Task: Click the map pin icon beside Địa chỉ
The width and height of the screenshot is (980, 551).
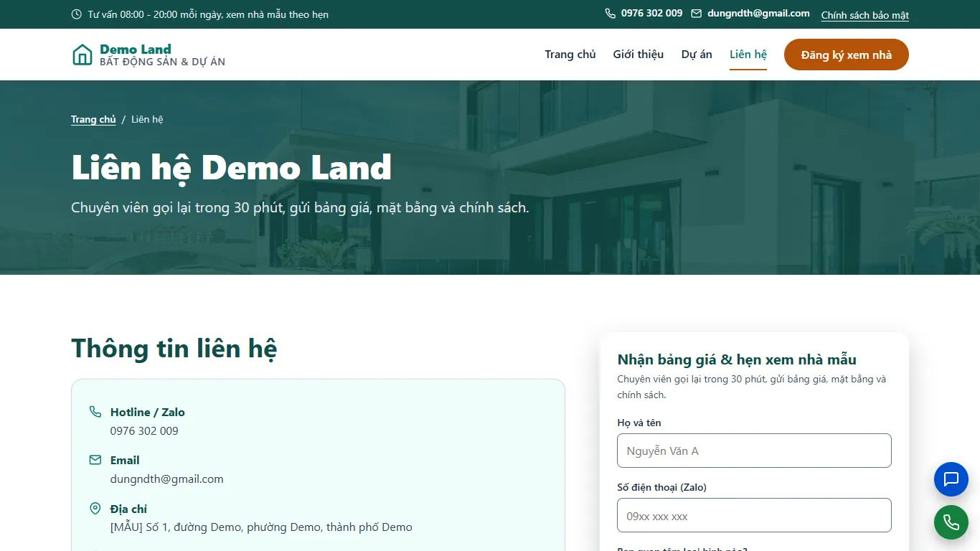Action: coord(95,509)
